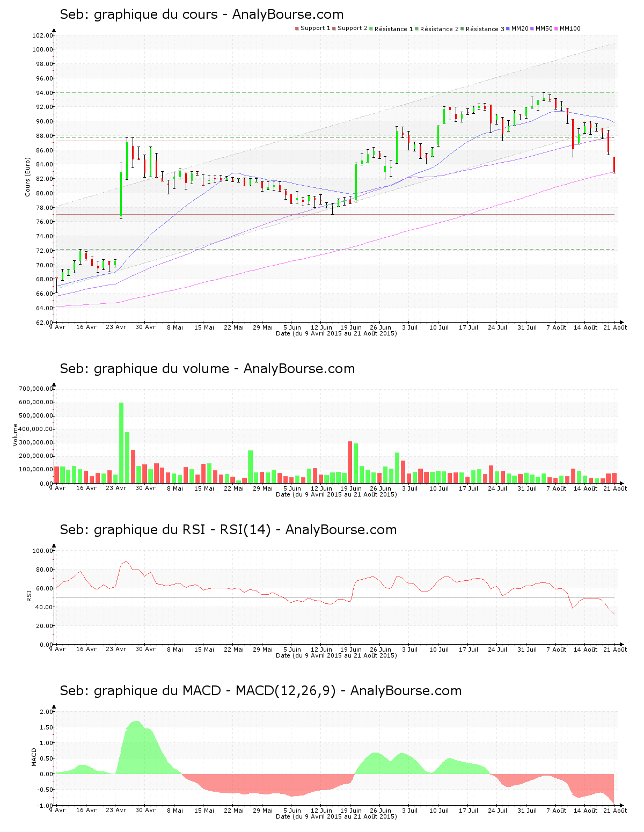Click the "1.50" MACD axis value
The width and height of the screenshot is (644, 832).
pyautogui.click(x=47, y=727)
